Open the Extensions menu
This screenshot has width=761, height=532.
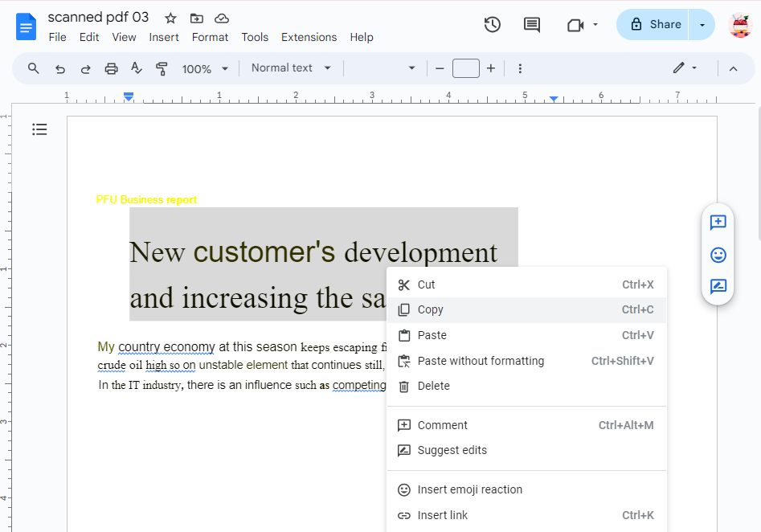pyautogui.click(x=309, y=37)
